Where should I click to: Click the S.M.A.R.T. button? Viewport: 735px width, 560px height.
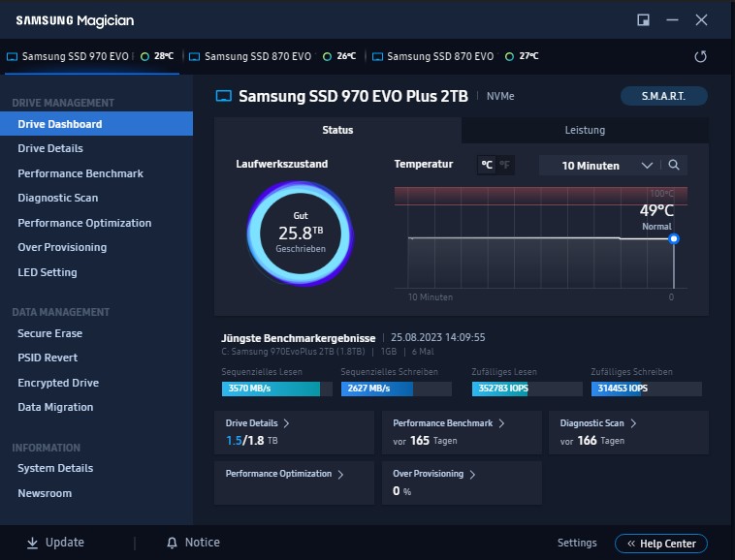click(x=663, y=96)
